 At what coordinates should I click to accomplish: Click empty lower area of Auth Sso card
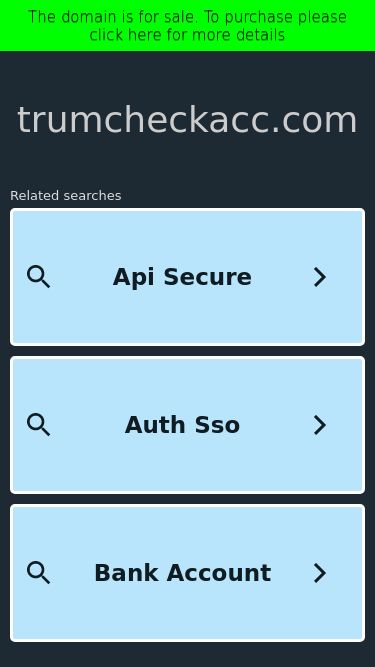pos(188,468)
